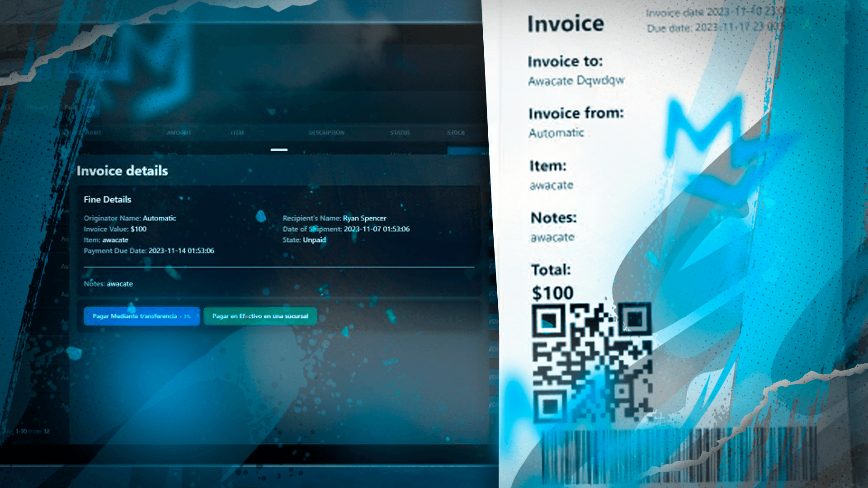Click the 'Originator Name: Automatic' line

coord(130,218)
